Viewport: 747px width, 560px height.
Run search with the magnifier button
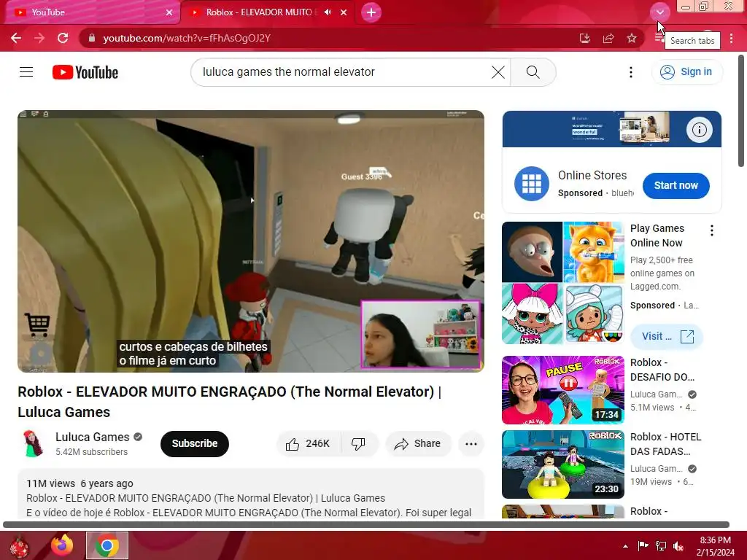533,72
